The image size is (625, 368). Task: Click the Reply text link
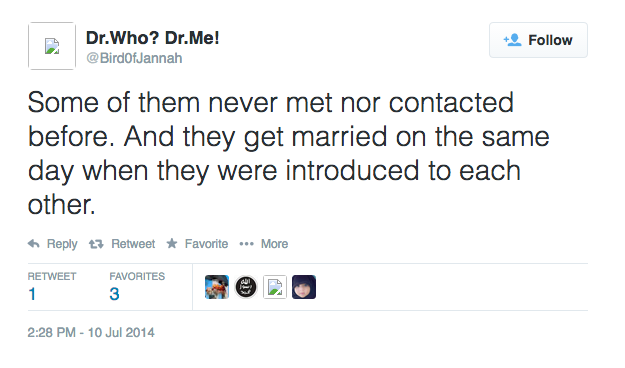click(x=62, y=244)
